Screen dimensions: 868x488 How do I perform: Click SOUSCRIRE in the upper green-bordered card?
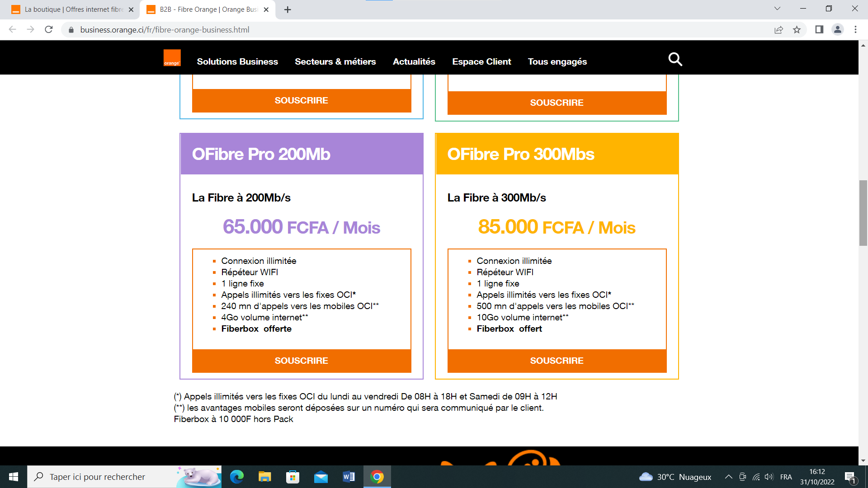click(557, 103)
